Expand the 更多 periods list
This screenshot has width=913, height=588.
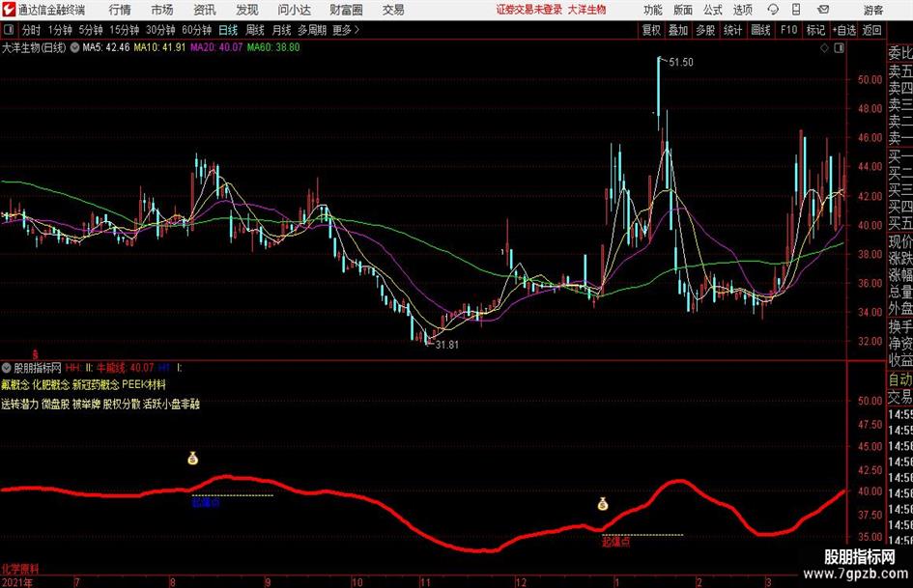(346, 30)
